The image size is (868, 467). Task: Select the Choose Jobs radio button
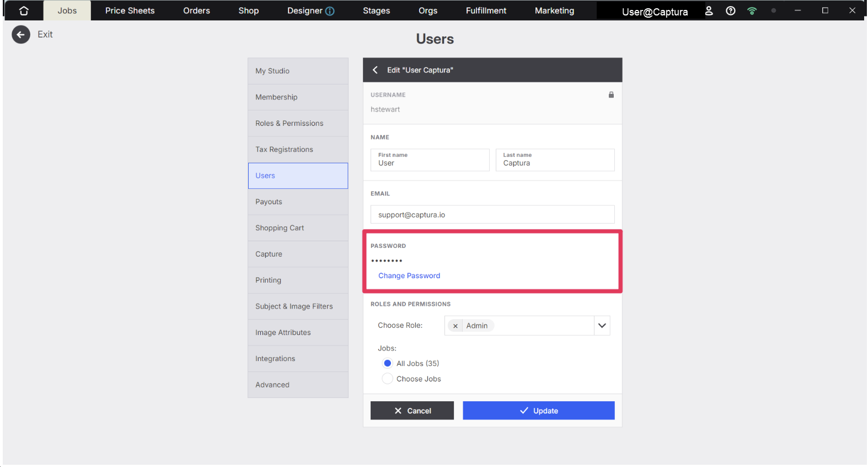388,379
